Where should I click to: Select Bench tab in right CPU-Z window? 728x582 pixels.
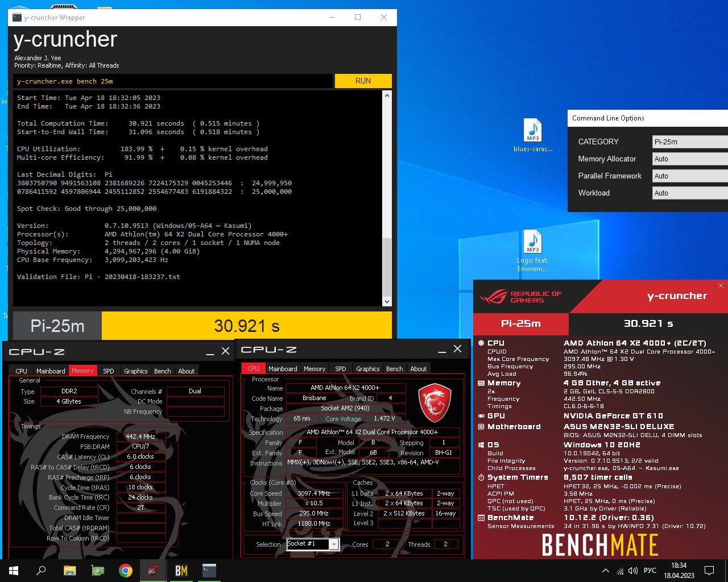[394, 368]
